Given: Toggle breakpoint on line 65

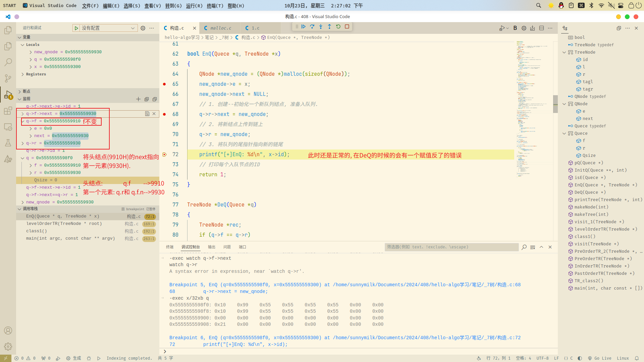Looking at the screenshot, I should (164, 84).
